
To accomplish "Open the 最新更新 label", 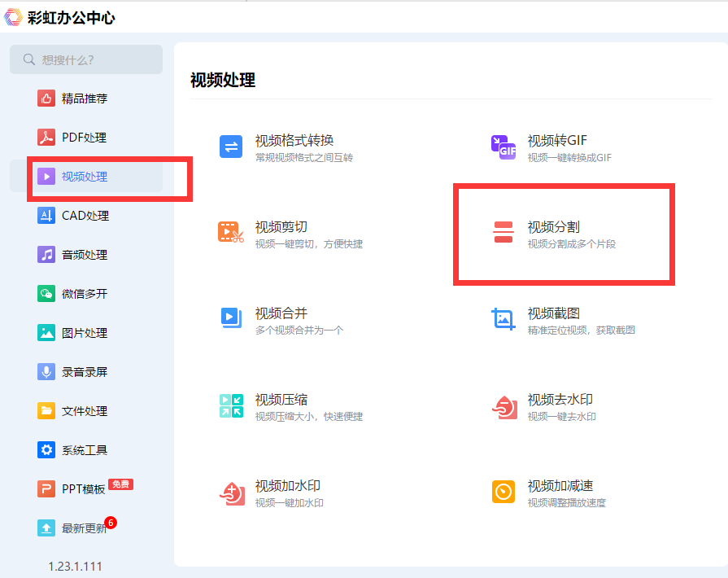I will click(x=84, y=528).
